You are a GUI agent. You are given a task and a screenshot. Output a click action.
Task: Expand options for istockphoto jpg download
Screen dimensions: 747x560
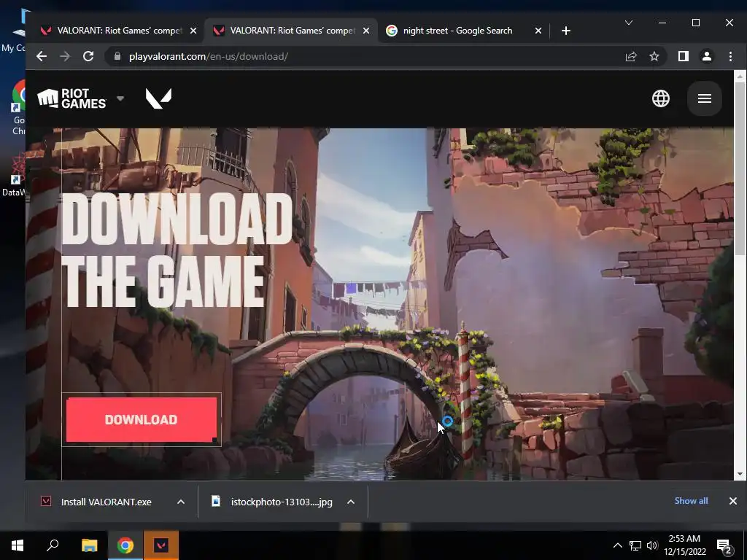click(351, 502)
